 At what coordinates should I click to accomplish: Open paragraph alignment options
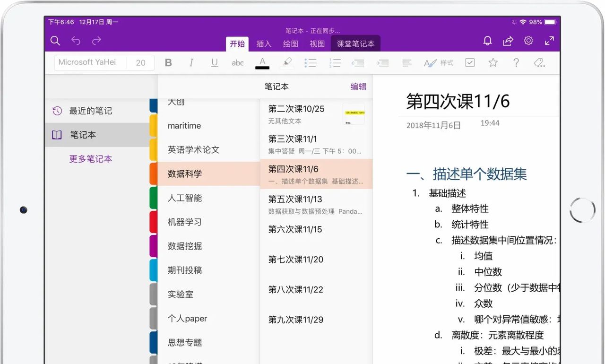[x=406, y=63]
